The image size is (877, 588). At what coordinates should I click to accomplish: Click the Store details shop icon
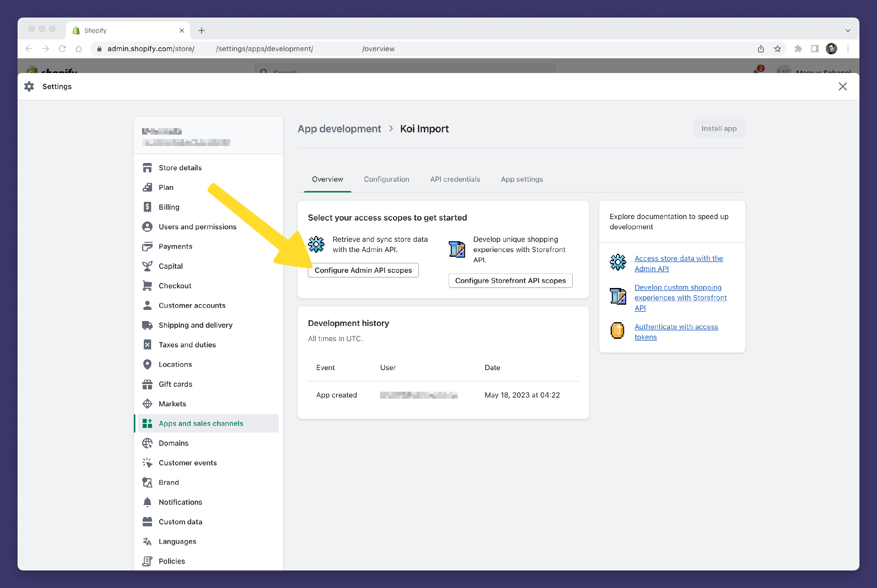[x=147, y=168]
